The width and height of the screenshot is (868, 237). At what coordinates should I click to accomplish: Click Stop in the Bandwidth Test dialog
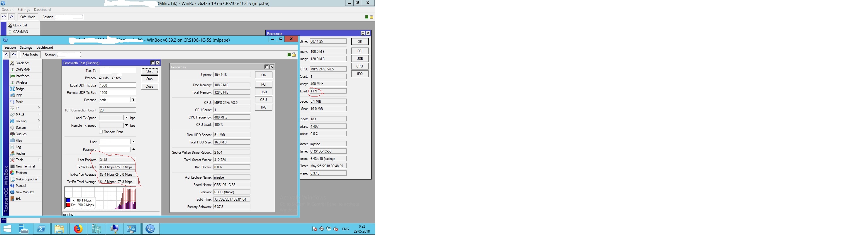[x=150, y=79]
